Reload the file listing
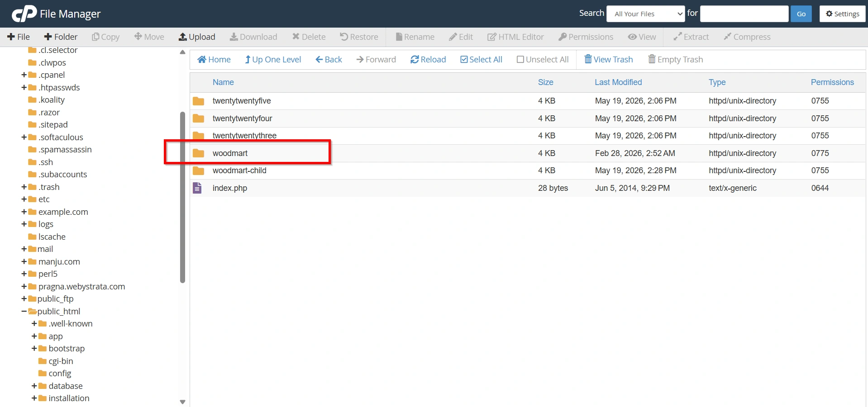The height and width of the screenshot is (407, 868). pos(428,59)
